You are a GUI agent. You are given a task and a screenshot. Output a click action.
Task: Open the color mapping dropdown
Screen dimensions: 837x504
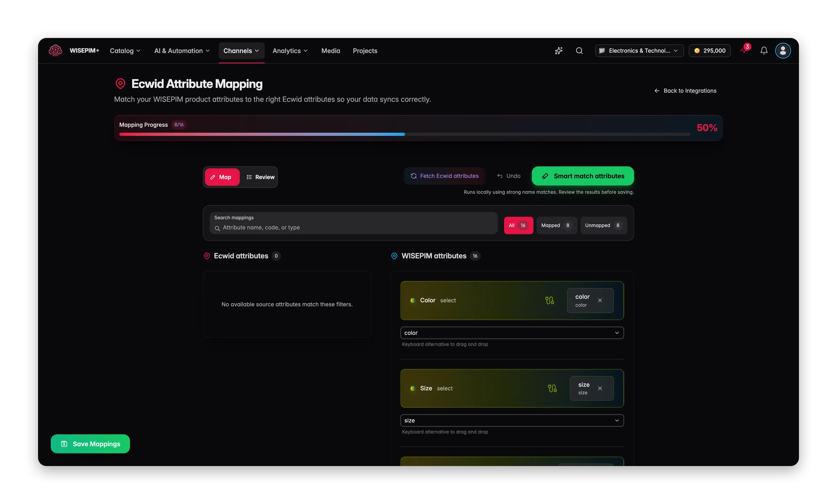pos(512,333)
